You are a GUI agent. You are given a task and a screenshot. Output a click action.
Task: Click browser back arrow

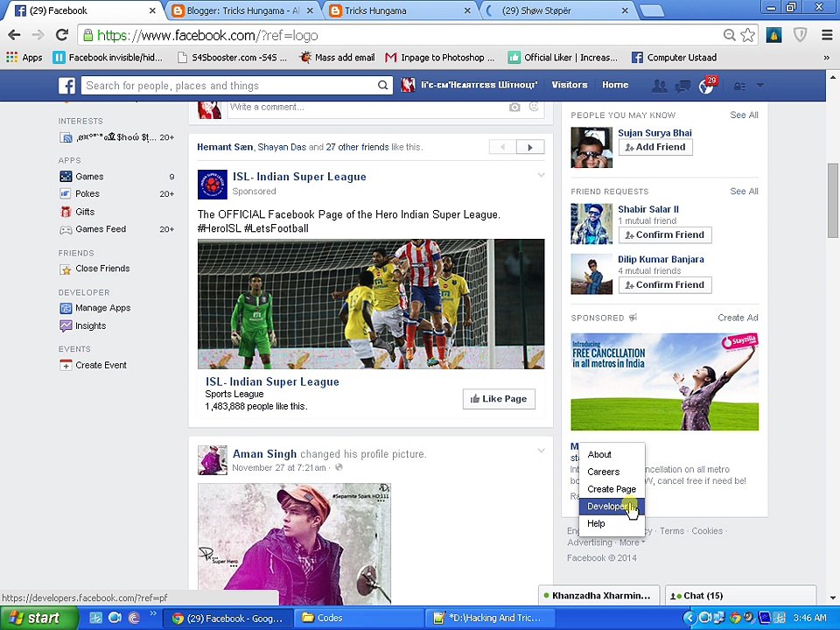15,35
